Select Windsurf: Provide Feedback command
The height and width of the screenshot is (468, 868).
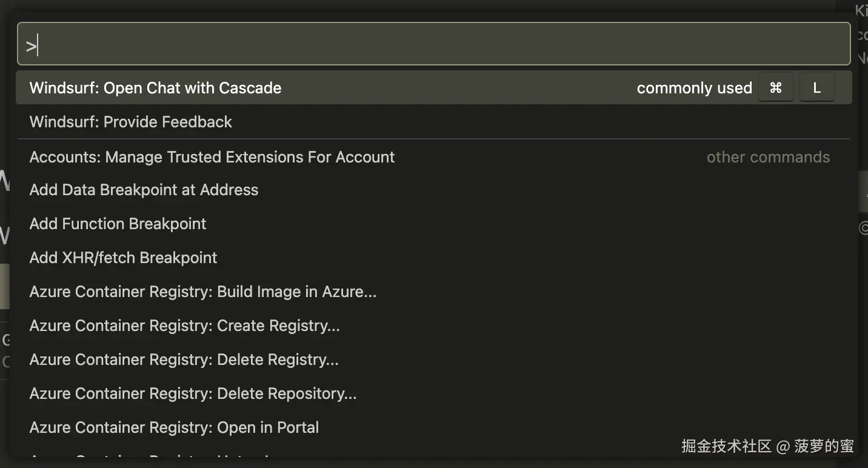pos(130,122)
